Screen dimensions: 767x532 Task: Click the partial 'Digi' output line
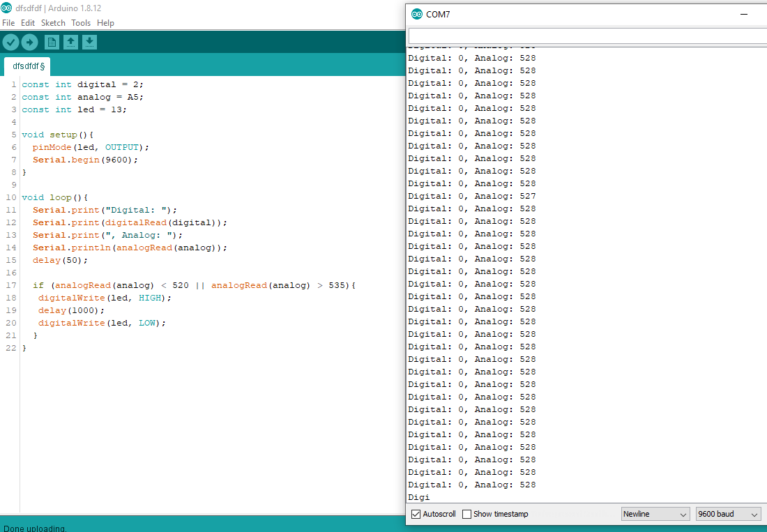[419, 497]
